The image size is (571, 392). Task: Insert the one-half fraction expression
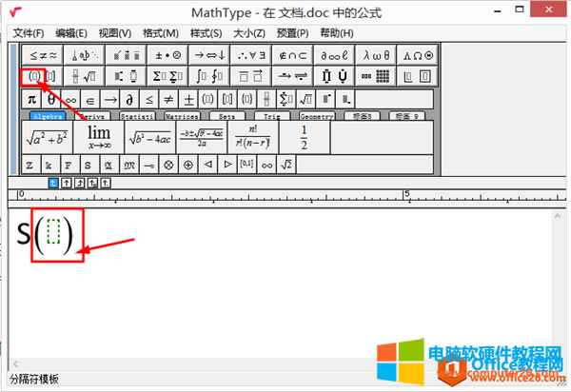point(305,137)
